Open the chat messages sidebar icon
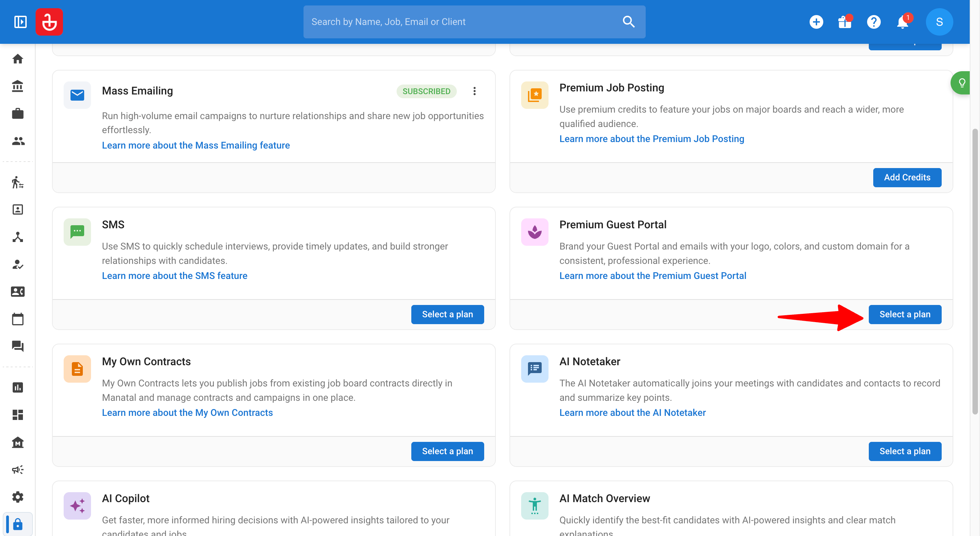980x536 pixels. pos(17,346)
